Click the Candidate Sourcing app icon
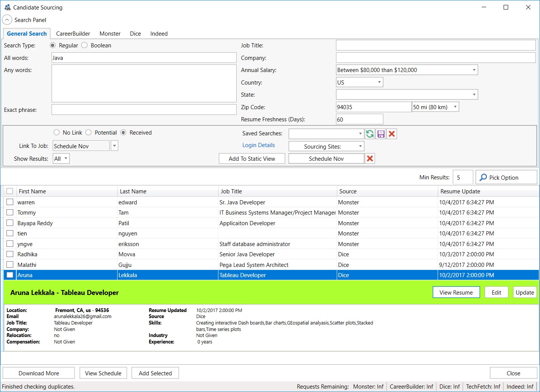540x392 pixels. tap(7, 7)
